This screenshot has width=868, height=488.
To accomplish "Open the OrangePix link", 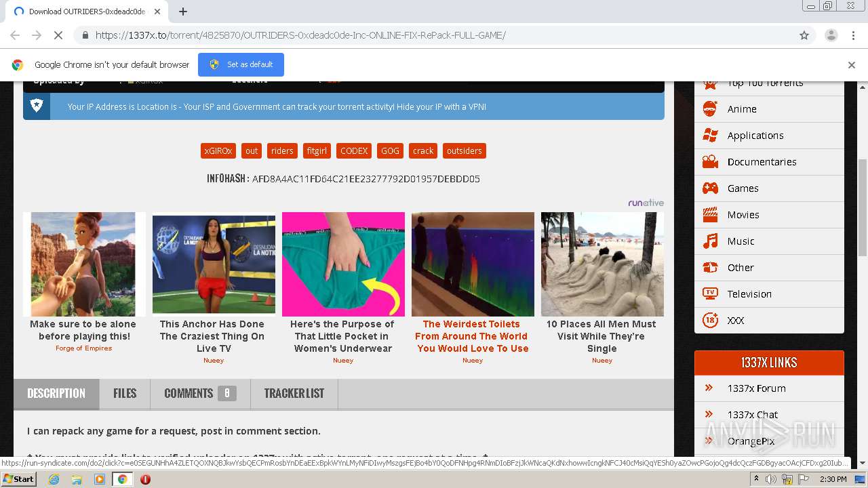I will [751, 441].
